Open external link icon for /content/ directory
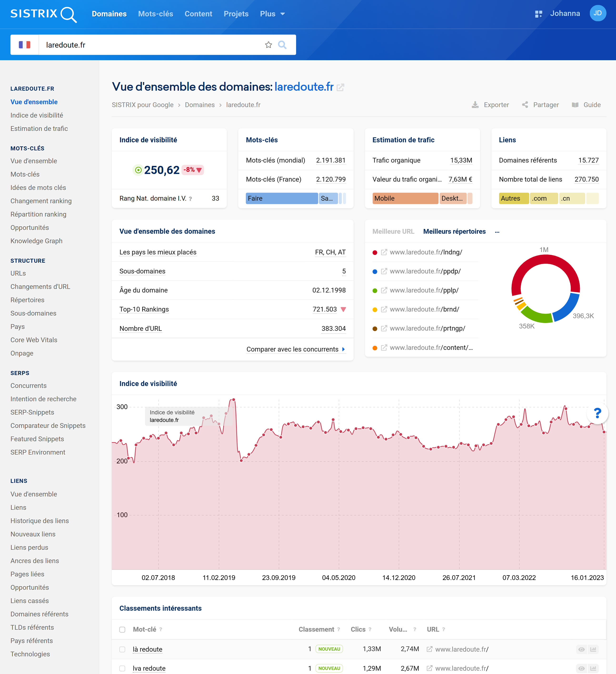616x674 pixels. click(x=384, y=348)
